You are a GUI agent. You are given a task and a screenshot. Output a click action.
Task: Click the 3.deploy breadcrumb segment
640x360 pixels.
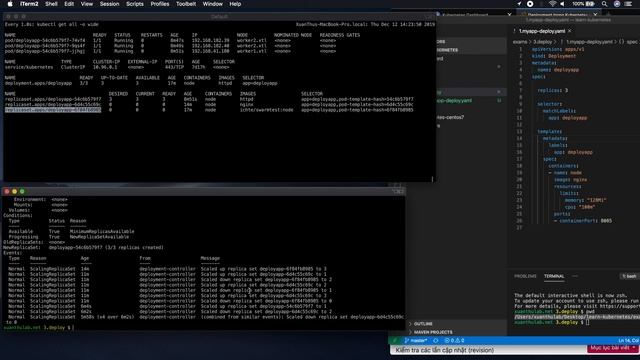pos(542,42)
